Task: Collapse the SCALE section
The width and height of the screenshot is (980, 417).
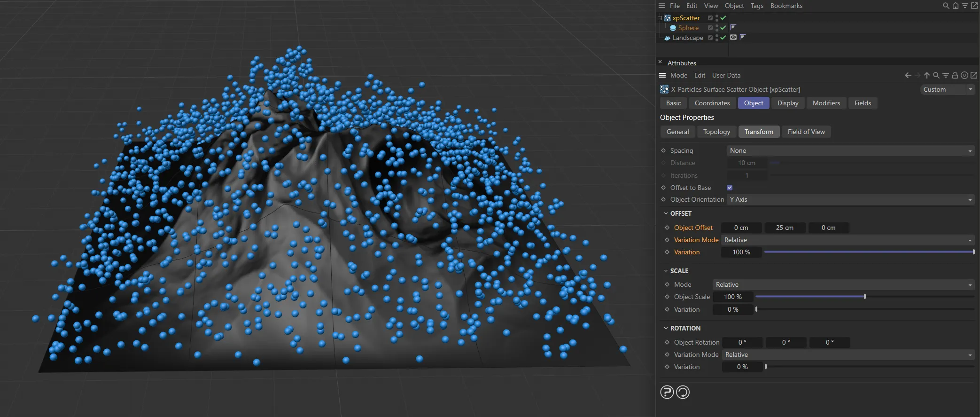Action: click(x=666, y=271)
